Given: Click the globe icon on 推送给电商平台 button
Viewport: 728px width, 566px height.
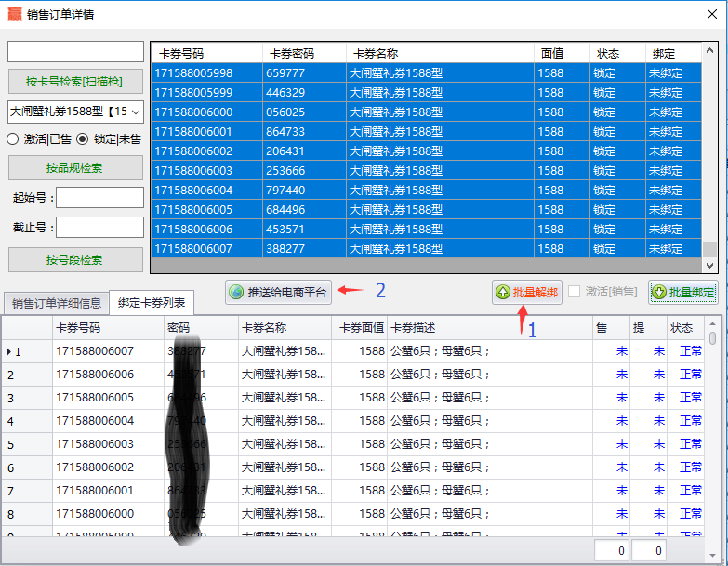Looking at the screenshot, I should [236, 292].
